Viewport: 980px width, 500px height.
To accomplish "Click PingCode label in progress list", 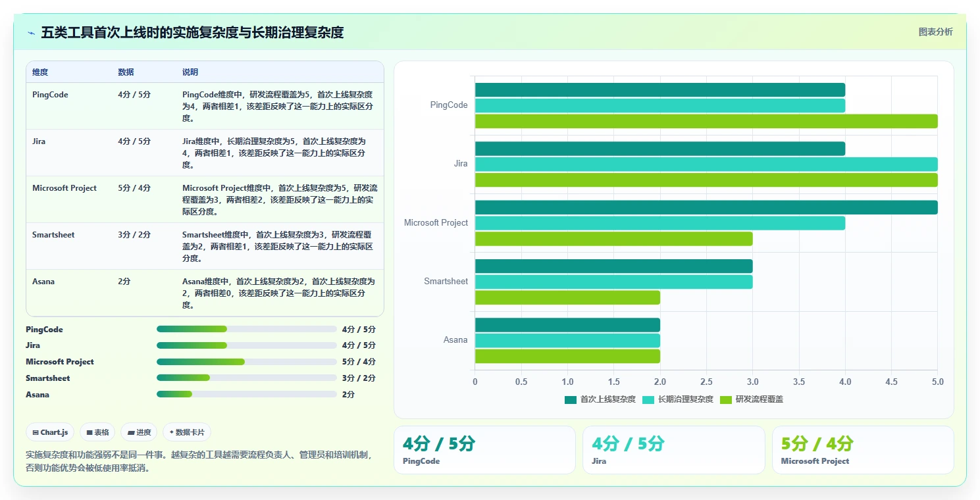I will (45, 330).
